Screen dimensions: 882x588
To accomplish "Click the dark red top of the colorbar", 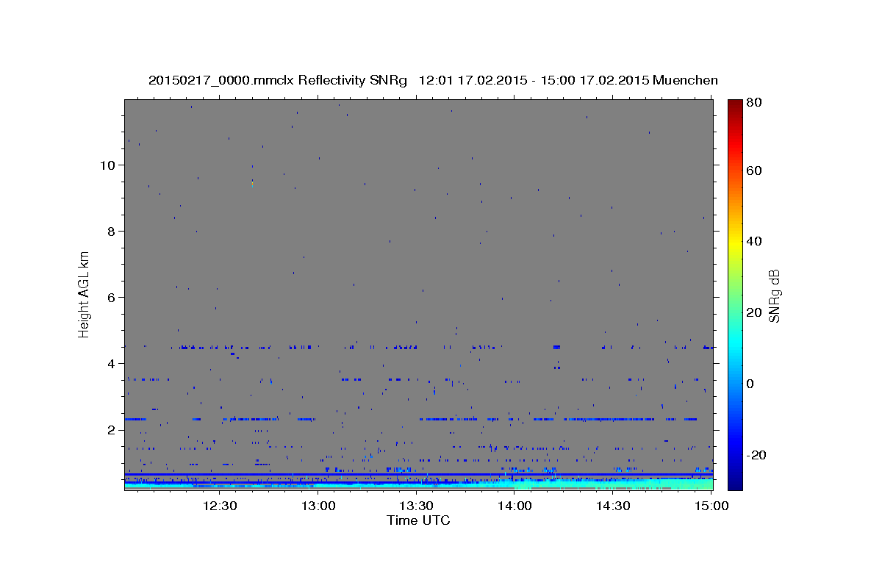I will (735, 107).
